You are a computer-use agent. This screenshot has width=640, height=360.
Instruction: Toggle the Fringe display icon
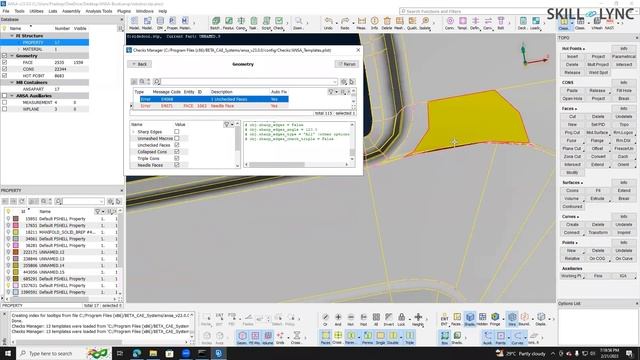495,318
